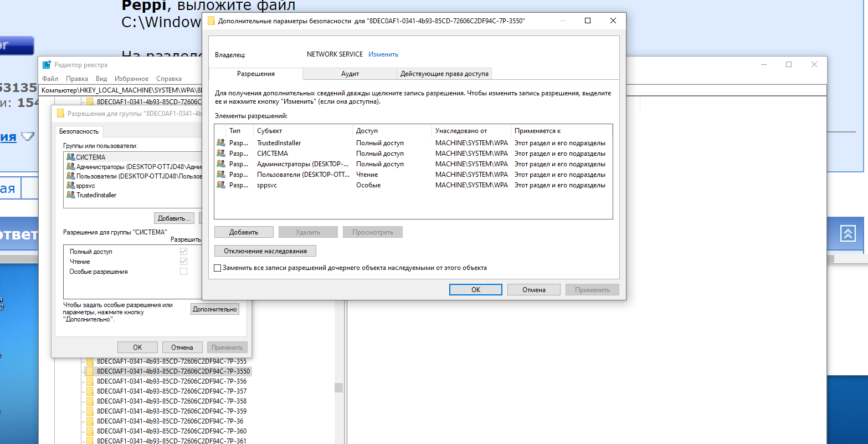Click Добавить in the Advanced Security dialog
Screen dimensions: 868x444
[x=244, y=232]
